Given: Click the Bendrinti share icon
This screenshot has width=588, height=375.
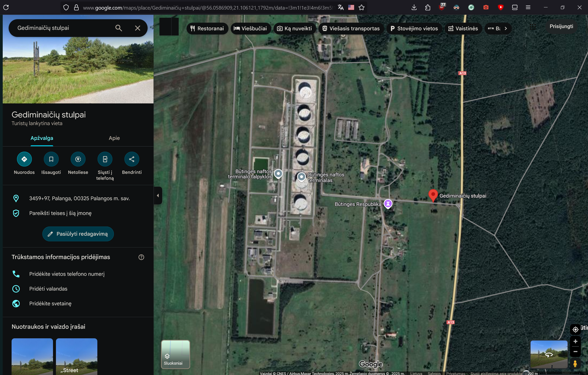Looking at the screenshot, I should [132, 159].
